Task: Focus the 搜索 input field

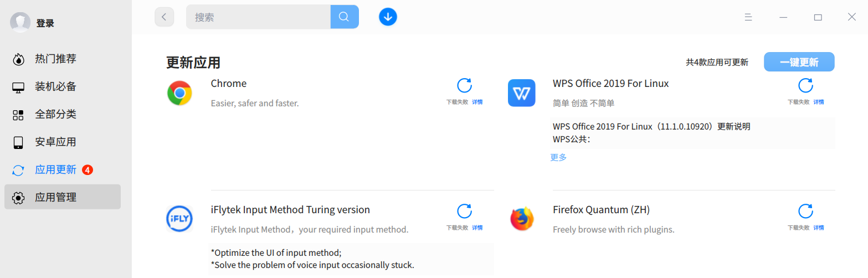Action: tap(258, 17)
